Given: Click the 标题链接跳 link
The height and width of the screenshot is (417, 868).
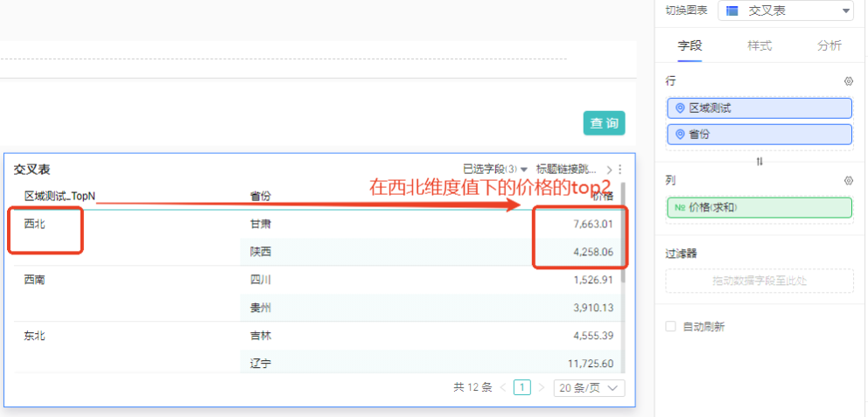Looking at the screenshot, I should [567, 169].
